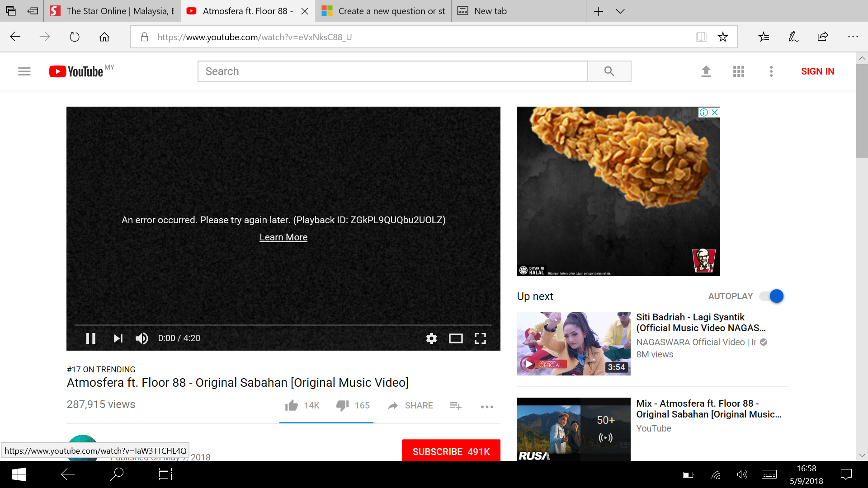Screen dimensions: 868x488
Task: Click the SUBSCRIBE 491K button
Action: [451, 451]
